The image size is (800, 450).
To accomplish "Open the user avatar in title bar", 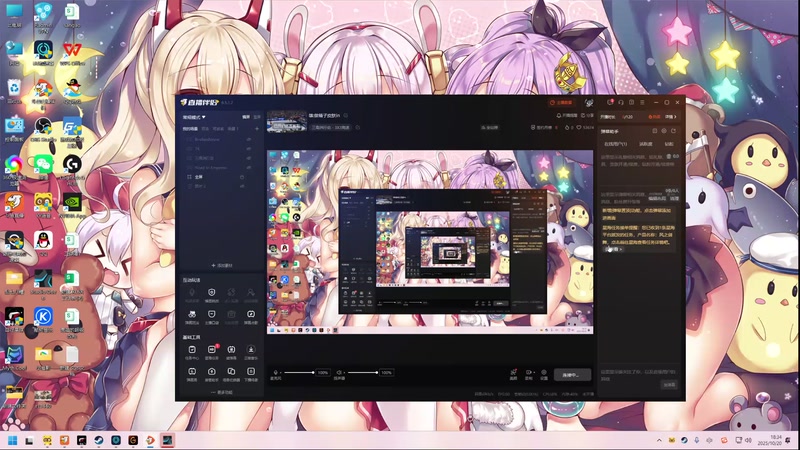I will tap(589, 103).
